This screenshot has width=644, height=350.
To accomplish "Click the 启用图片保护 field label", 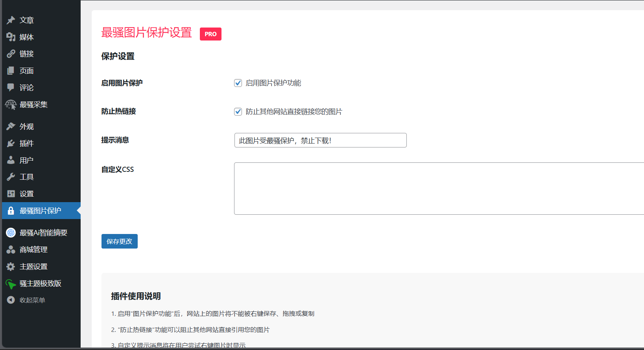I will tap(122, 83).
